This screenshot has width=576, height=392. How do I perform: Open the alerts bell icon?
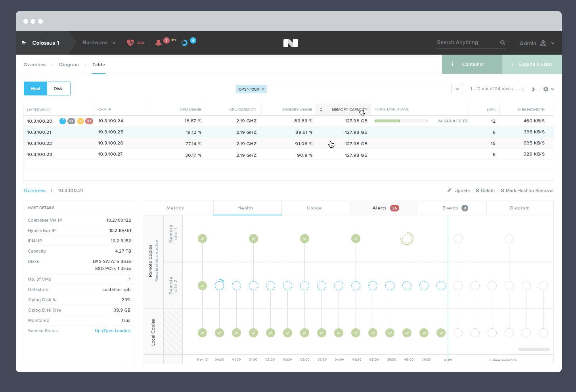click(x=159, y=43)
